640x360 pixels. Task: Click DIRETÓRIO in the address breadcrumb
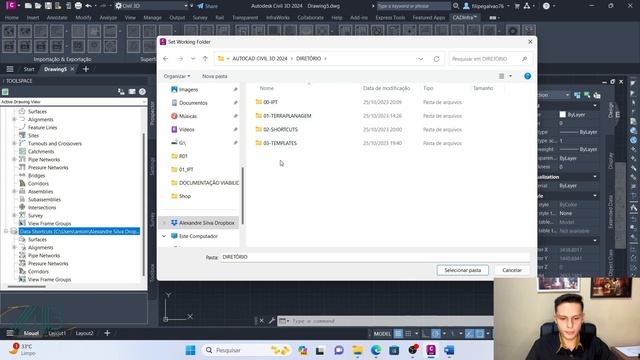click(309, 59)
